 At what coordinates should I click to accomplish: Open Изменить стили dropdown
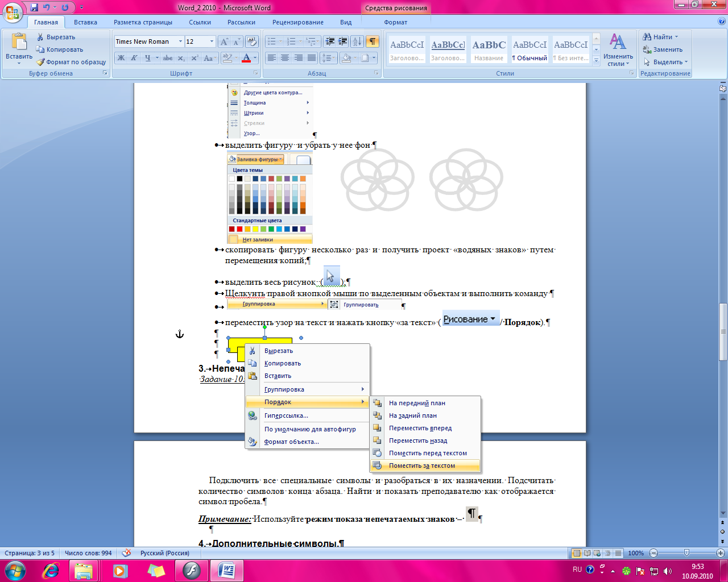618,50
